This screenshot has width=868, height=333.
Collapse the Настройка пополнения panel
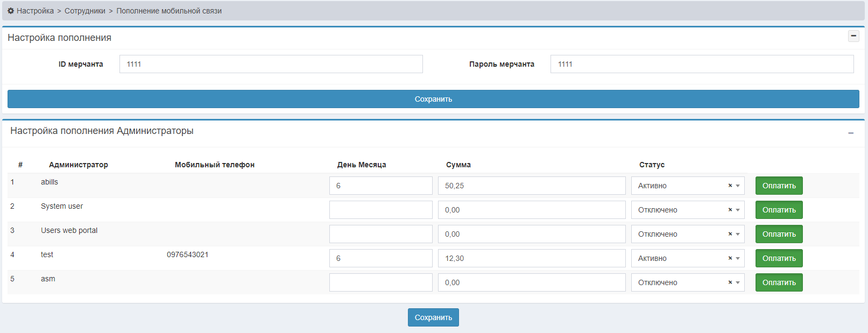click(853, 36)
